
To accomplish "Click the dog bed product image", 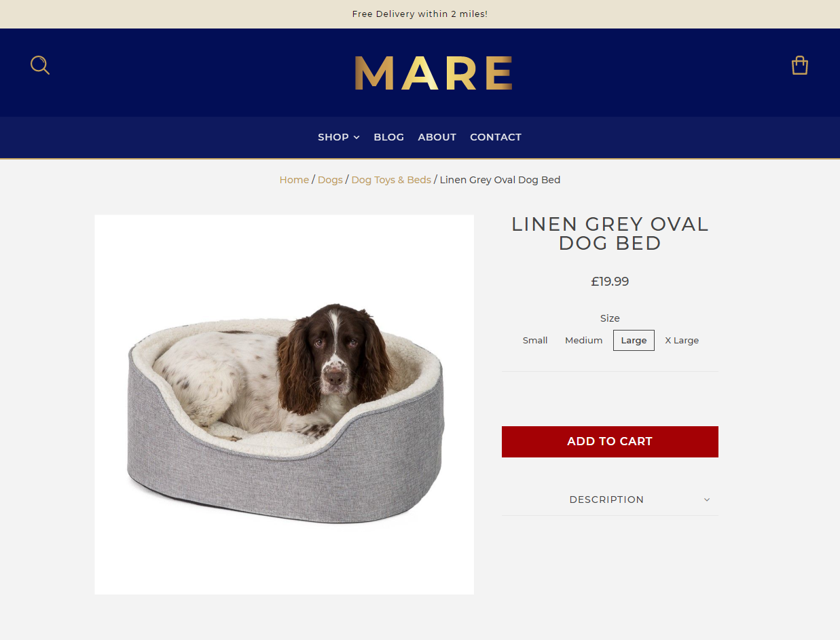I will (x=284, y=404).
